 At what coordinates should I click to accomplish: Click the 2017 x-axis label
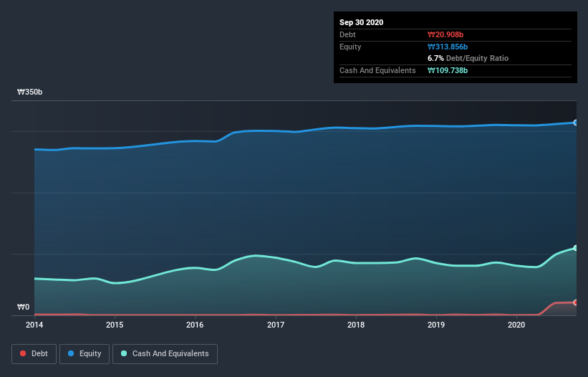276,325
